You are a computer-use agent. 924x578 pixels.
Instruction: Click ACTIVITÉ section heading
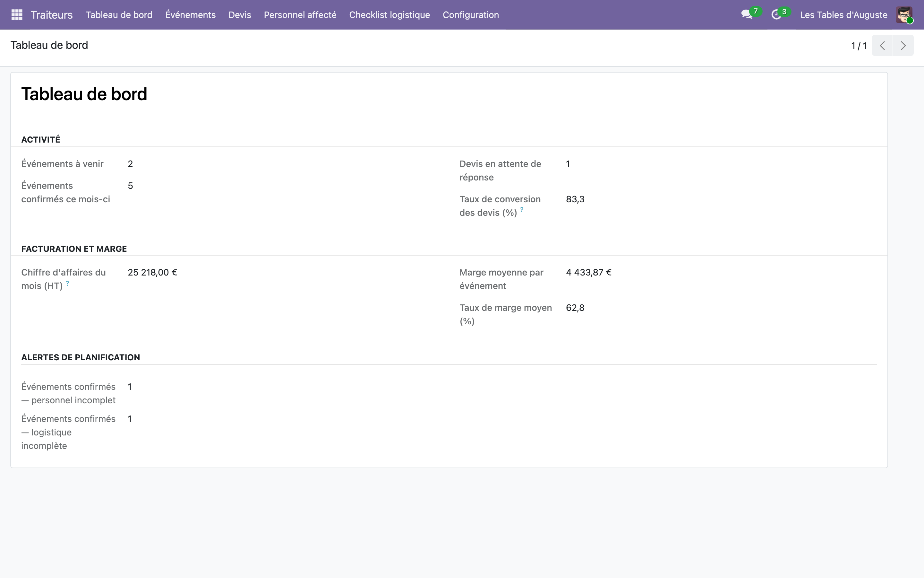click(41, 140)
